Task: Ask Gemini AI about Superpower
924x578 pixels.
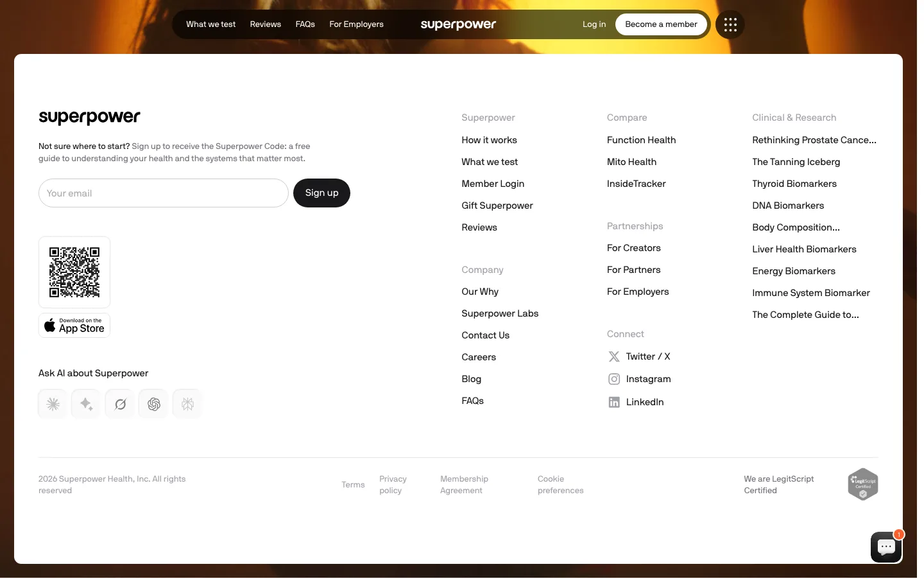Action: pos(86,404)
